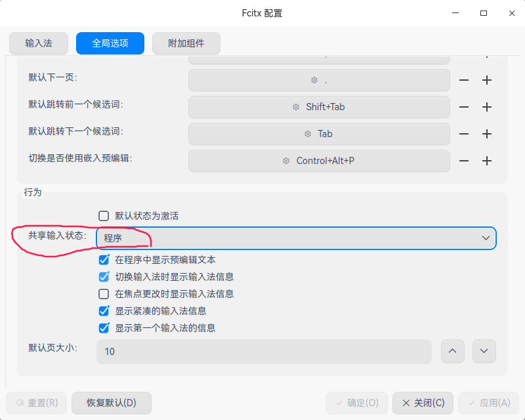Enable the 默认状态为激活 checkbox
525x420 pixels.
click(x=104, y=216)
